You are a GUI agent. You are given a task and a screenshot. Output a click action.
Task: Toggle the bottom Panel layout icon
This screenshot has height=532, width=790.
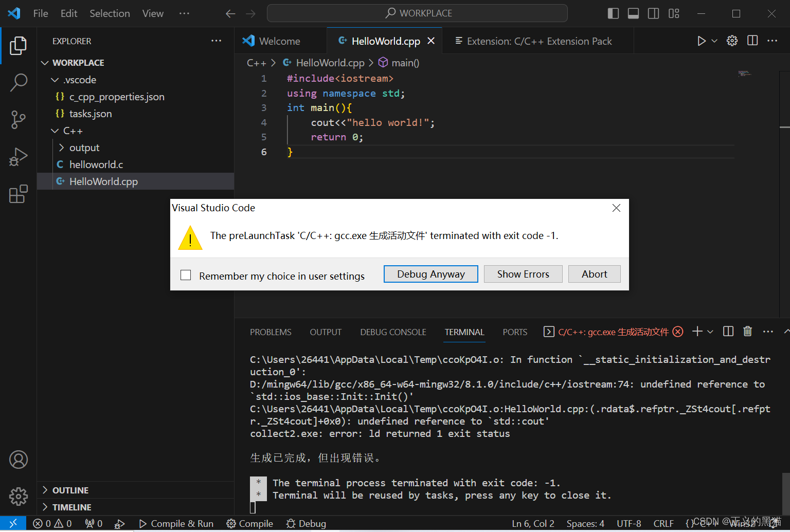[633, 13]
